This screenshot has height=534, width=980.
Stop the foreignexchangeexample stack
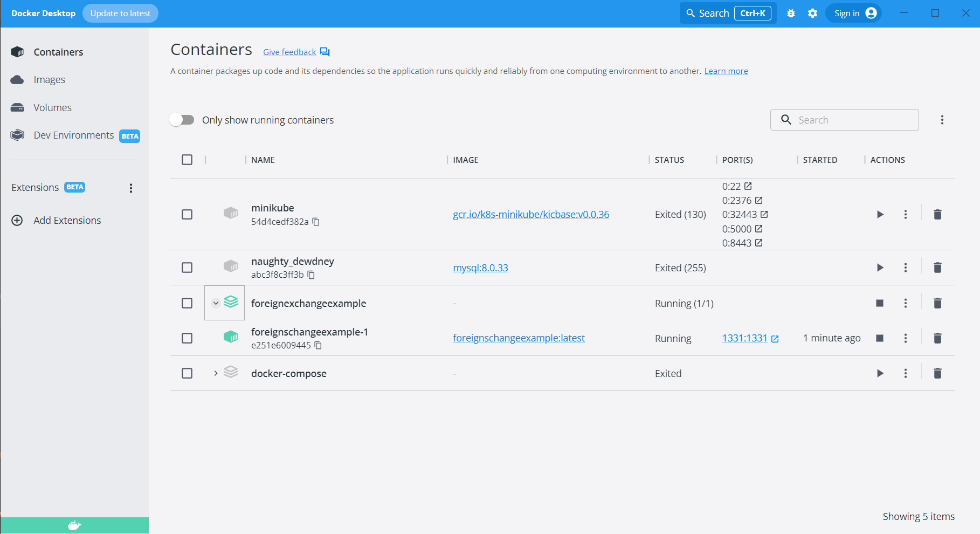click(x=880, y=303)
